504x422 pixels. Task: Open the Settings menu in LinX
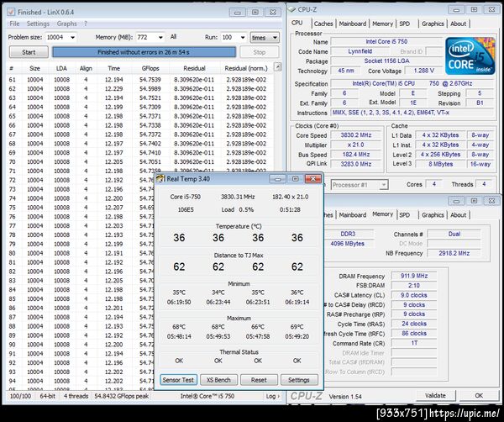pos(38,24)
